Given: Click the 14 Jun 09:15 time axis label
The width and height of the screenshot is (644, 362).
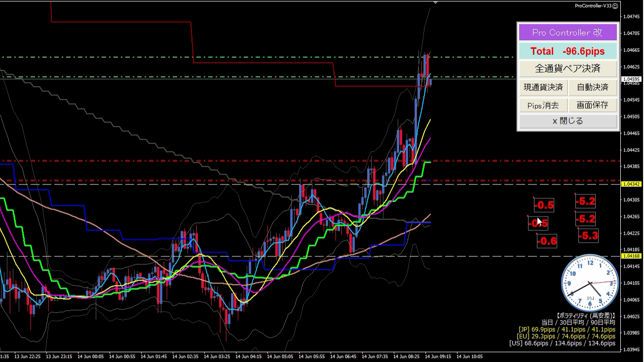Looking at the screenshot, I should coord(438,356).
